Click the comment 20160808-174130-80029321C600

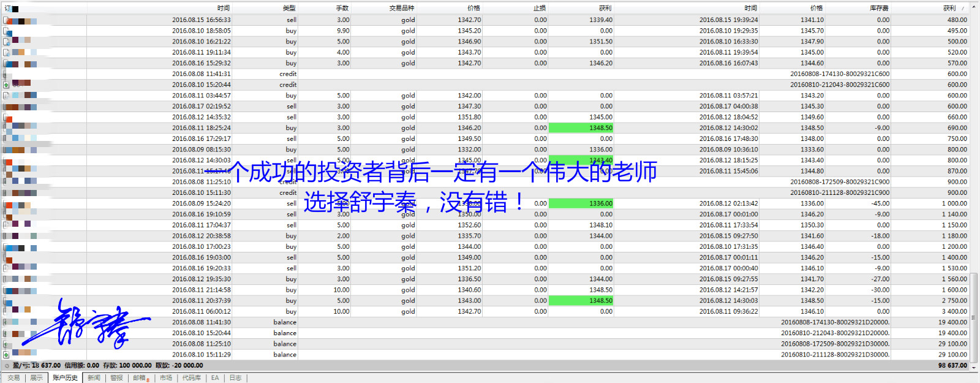(x=840, y=74)
